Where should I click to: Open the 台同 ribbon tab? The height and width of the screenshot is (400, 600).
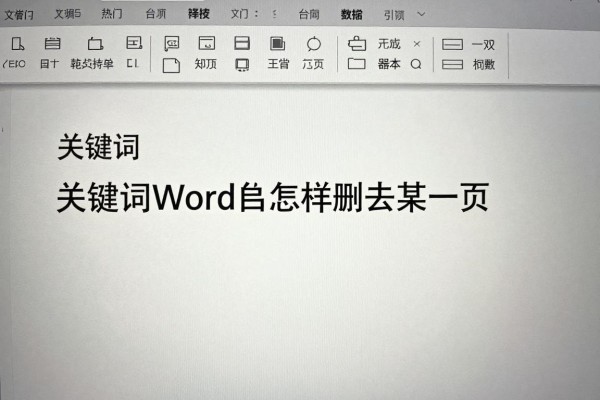(x=309, y=15)
